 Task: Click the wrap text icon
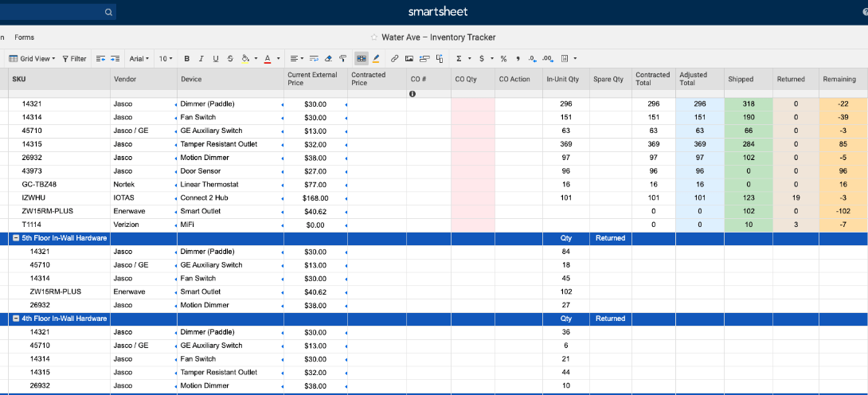314,58
